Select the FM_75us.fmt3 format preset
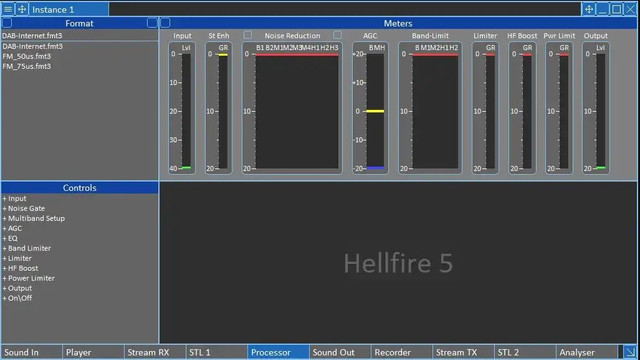The image size is (640, 360). [x=27, y=66]
